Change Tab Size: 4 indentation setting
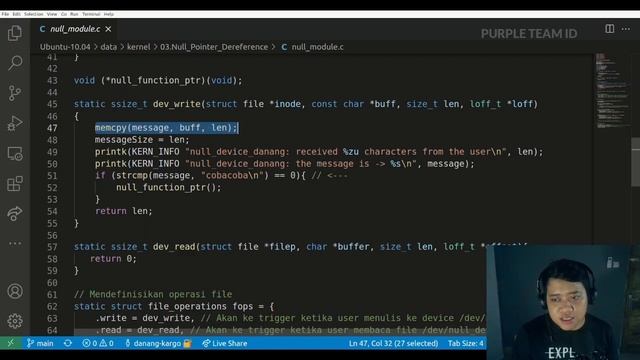 click(x=465, y=343)
